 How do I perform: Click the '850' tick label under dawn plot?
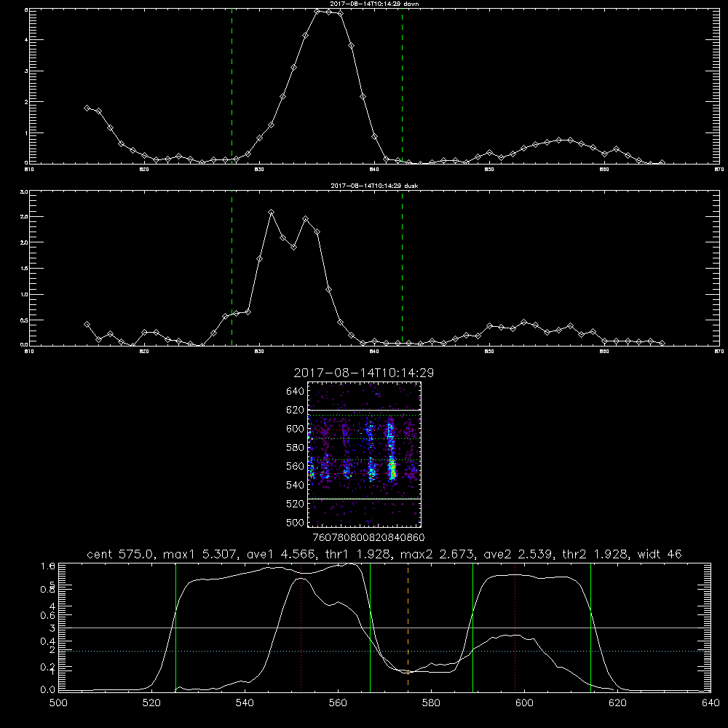[489, 170]
